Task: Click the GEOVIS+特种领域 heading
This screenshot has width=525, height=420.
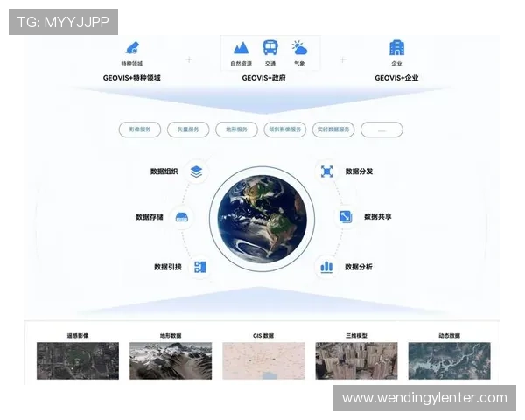Action: click(131, 78)
